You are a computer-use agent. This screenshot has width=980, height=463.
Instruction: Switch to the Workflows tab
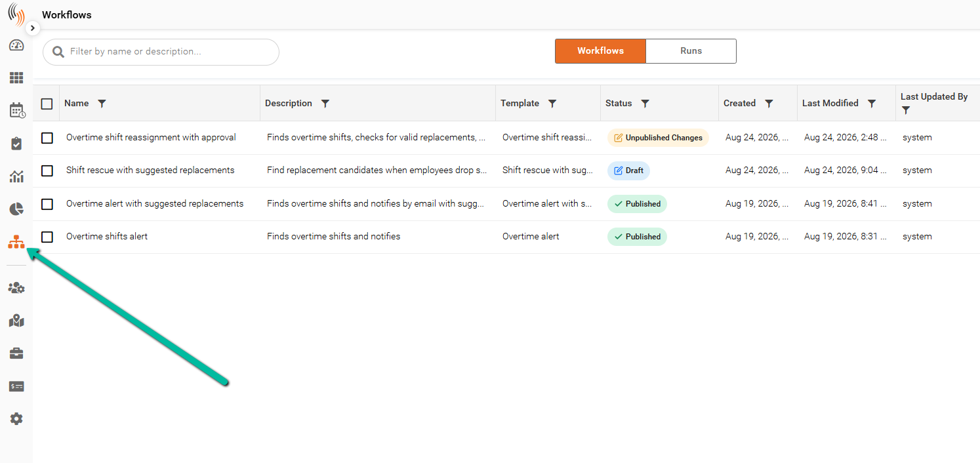pos(600,51)
